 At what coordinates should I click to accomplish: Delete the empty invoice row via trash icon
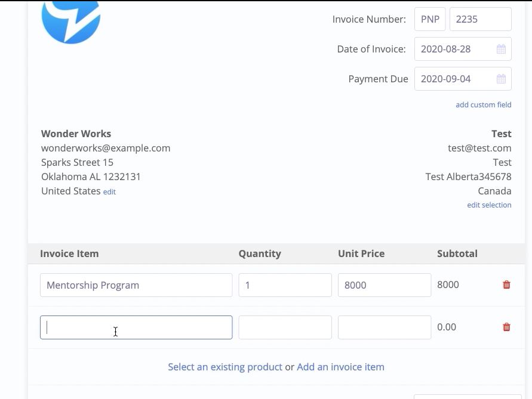(506, 327)
